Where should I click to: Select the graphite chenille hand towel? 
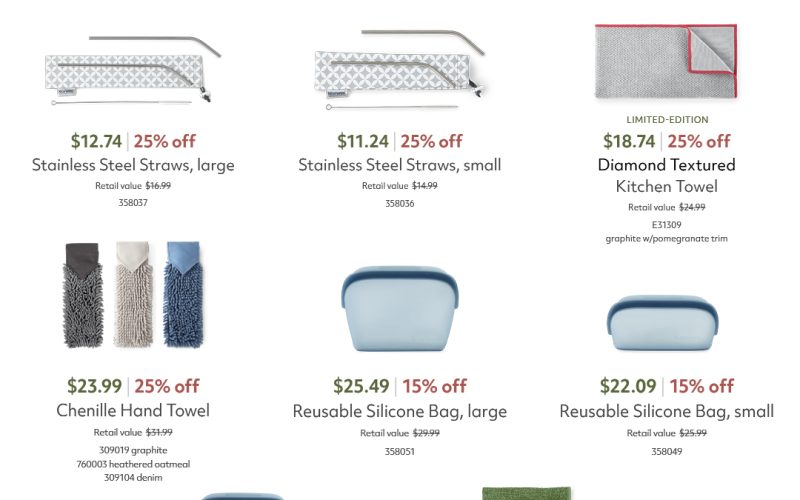(83, 295)
